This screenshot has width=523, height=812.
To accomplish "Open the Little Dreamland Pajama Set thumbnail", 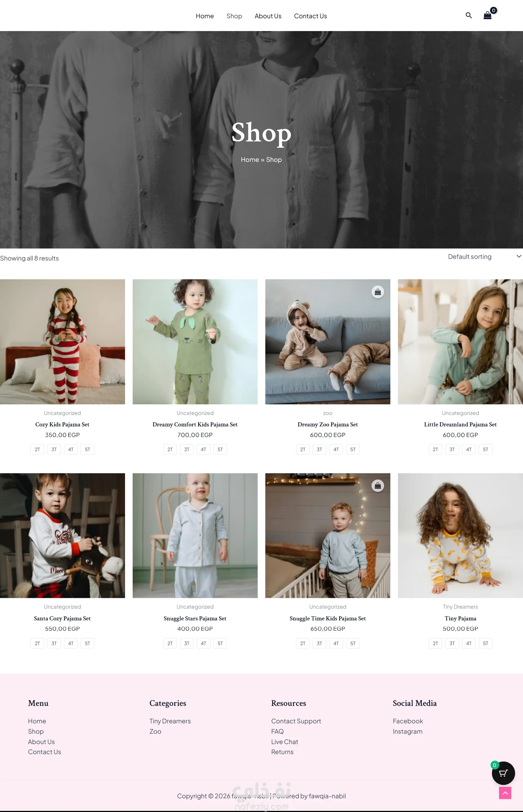I will point(460,341).
